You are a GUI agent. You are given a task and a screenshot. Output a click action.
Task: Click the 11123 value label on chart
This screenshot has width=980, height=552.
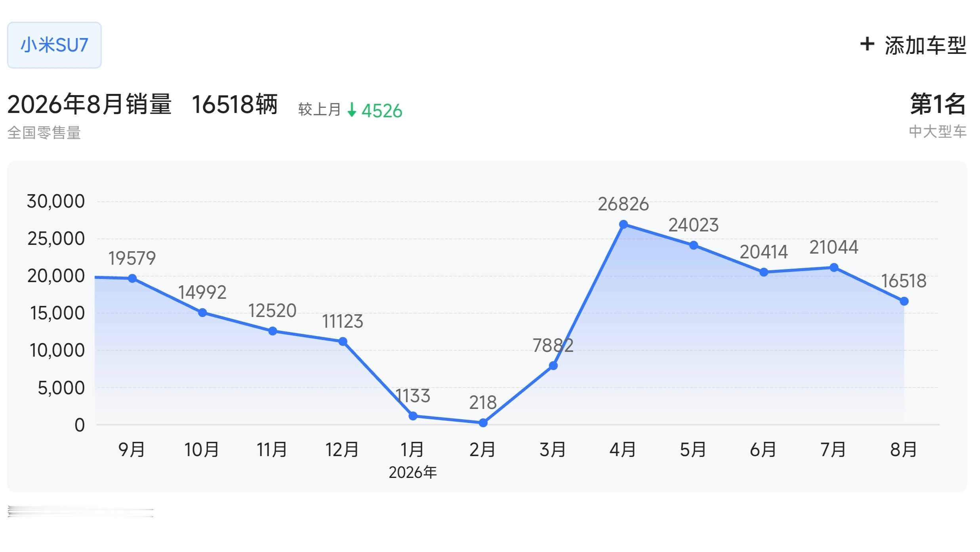(x=343, y=321)
